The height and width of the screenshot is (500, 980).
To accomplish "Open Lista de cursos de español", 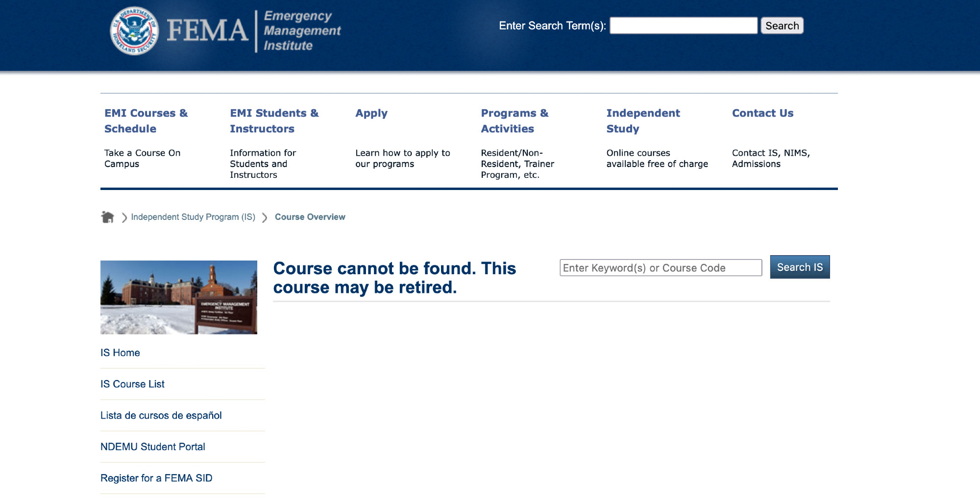I will click(161, 415).
